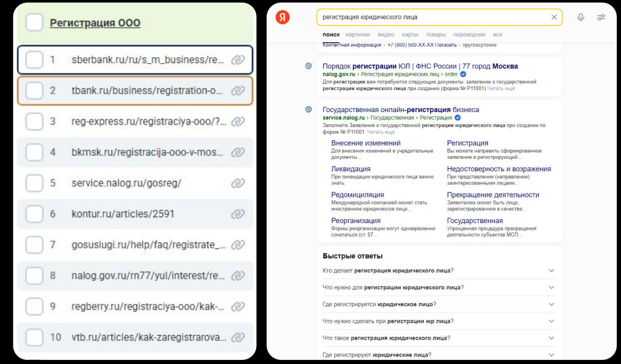This screenshot has width=621, height=364.
Task: Open the search settings sliders icon
Action: coord(602,17)
